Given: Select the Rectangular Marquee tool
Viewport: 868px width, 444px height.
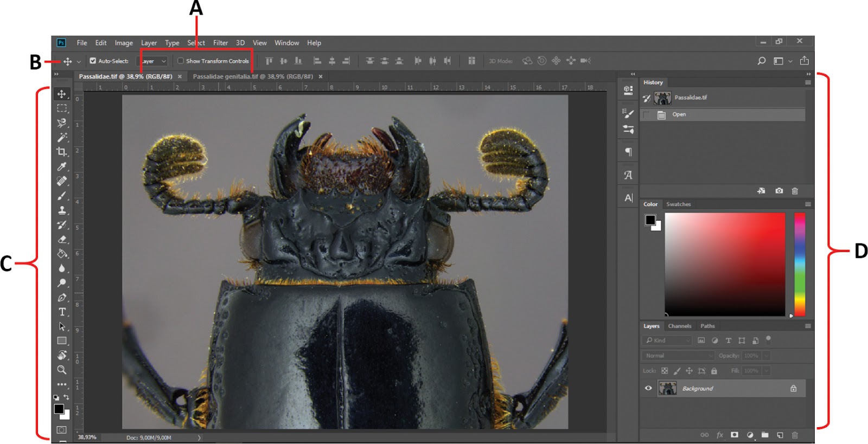Looking at the screenshot, I should tap(62, 108).
